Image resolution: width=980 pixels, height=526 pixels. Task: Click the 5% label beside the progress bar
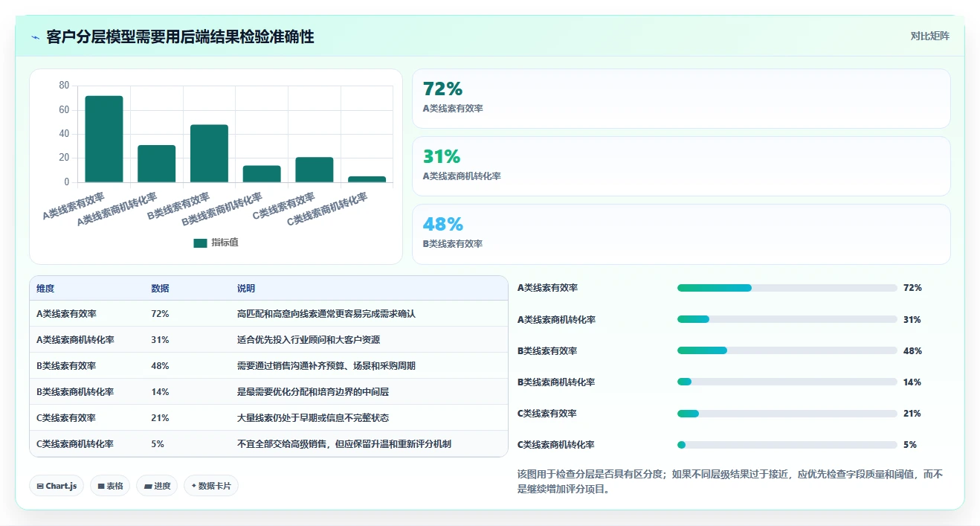pyautogui.click(x=910, y=445)
